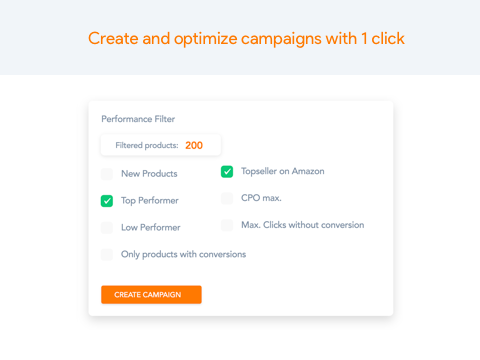This screenshot has width=480, height=360.
Task: Click the 'Topseller on Amazon' text label
Action: 283,171
